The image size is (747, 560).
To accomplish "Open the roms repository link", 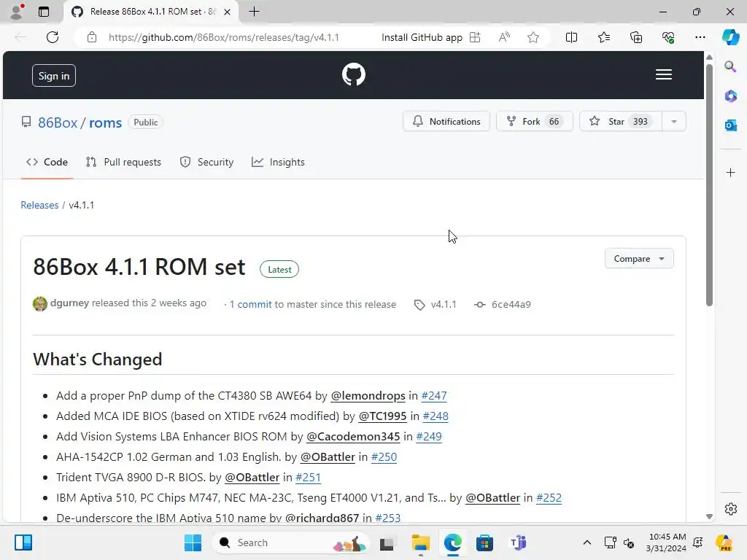I will coord(105,122).
